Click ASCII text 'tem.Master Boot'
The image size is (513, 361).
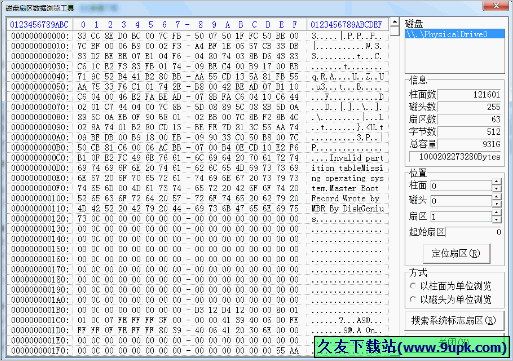(x=345, y=188)
